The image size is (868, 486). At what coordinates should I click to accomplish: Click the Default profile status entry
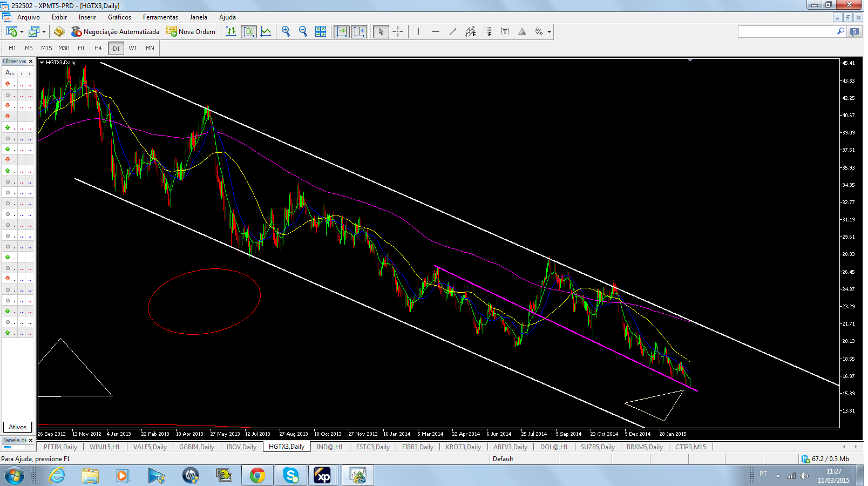click(x=503, y=459)
